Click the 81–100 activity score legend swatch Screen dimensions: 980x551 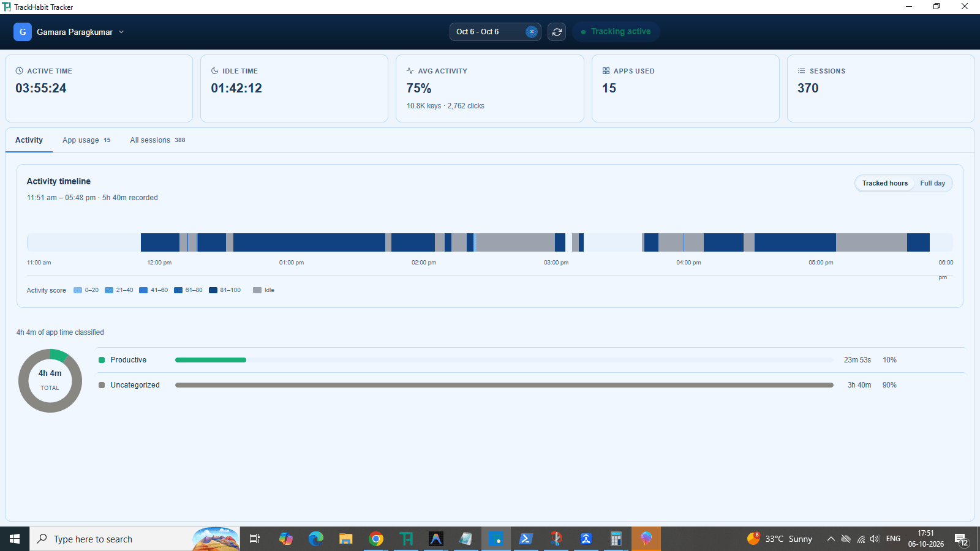coord(213,290)
